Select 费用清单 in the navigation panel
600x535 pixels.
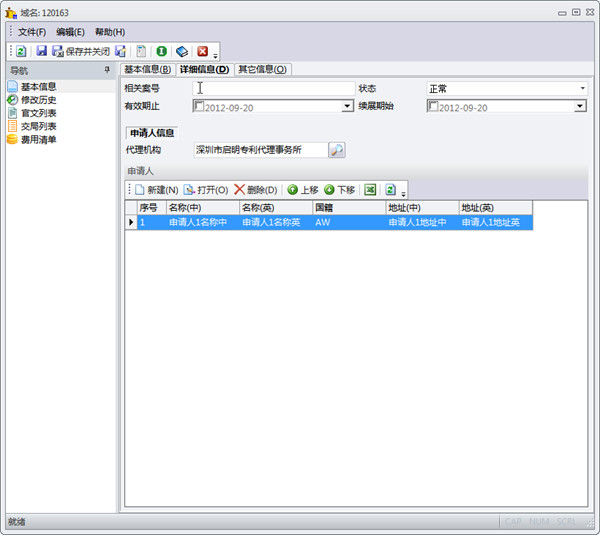point(38,139)
